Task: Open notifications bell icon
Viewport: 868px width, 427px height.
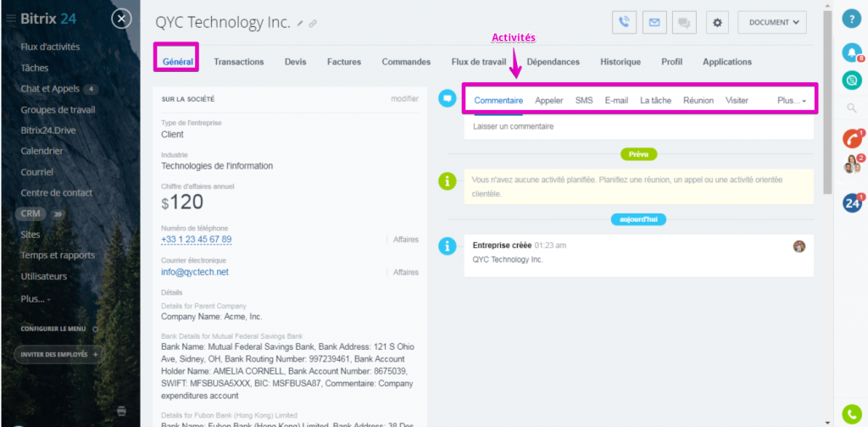Action: (x=852, y=53)
